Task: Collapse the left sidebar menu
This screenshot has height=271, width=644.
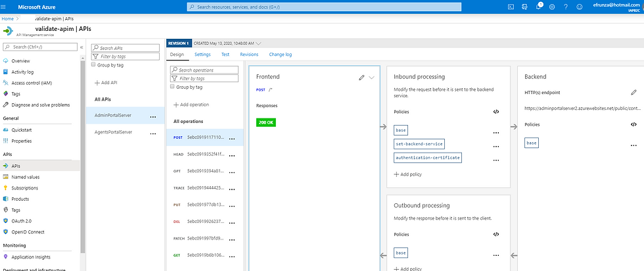Action: click(x=81, y=47)
